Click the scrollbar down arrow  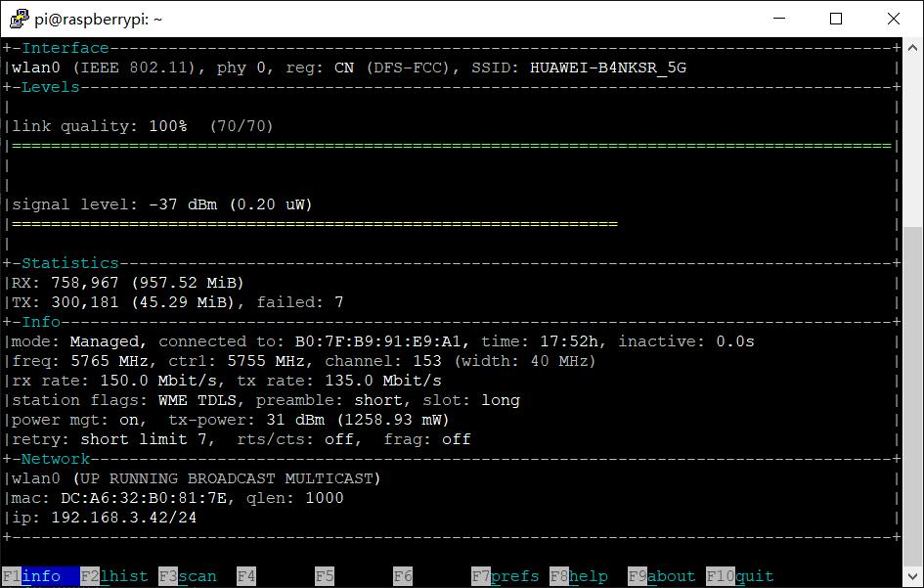coord(913,576)
